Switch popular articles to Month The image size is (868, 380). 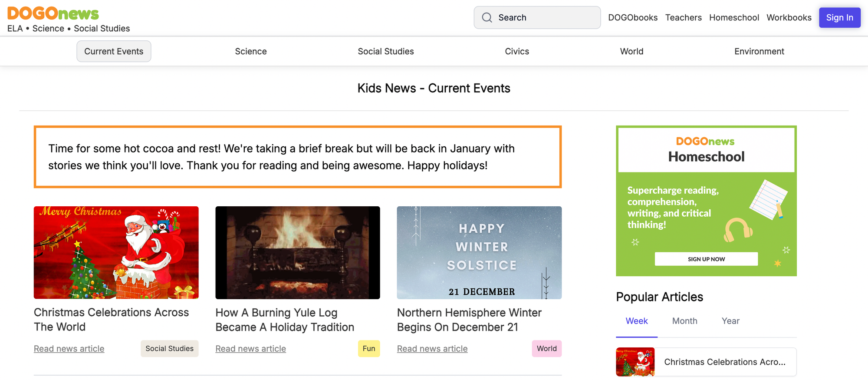coord(685,321)
